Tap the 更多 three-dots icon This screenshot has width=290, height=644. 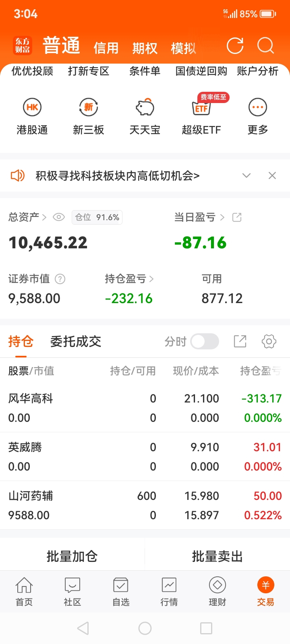(x=258, y=107)
